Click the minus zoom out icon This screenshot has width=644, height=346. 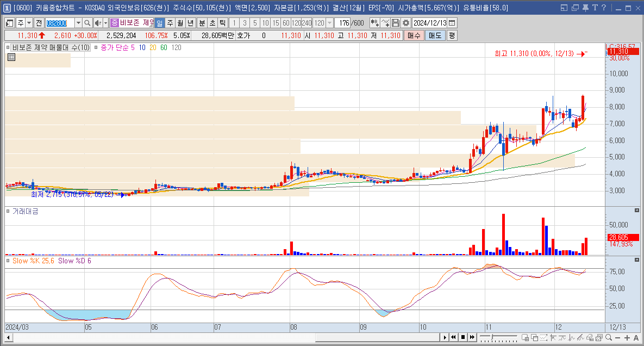pos(618,338)
